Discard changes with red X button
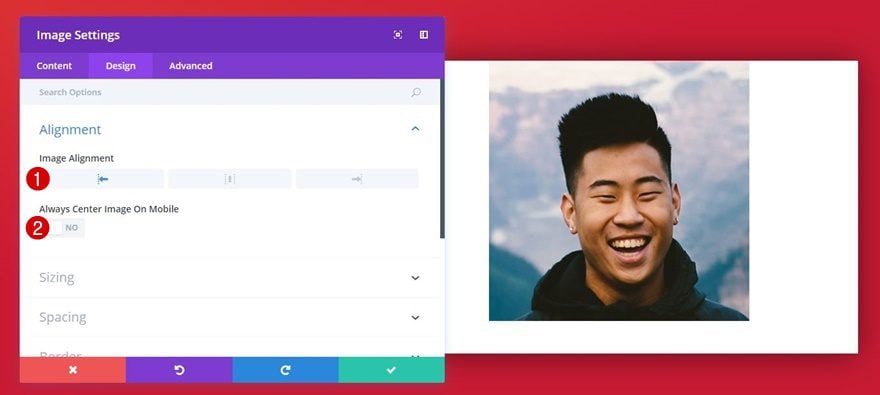Viewport: 880px width, 395px height. [73, 370]
